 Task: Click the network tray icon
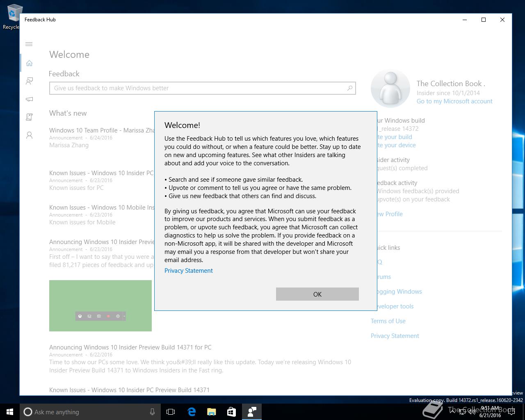462,412
